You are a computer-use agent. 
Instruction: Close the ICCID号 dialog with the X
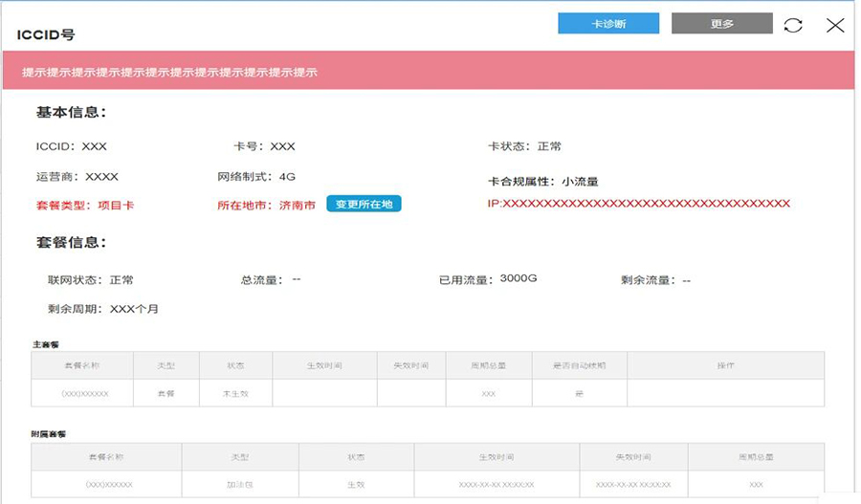(835, 25)
